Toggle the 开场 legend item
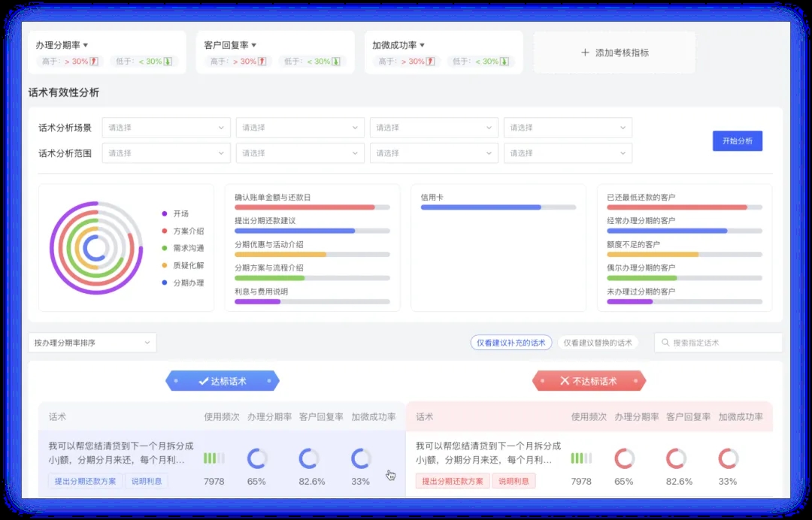812x520 pixels. [x=180, y=213]
